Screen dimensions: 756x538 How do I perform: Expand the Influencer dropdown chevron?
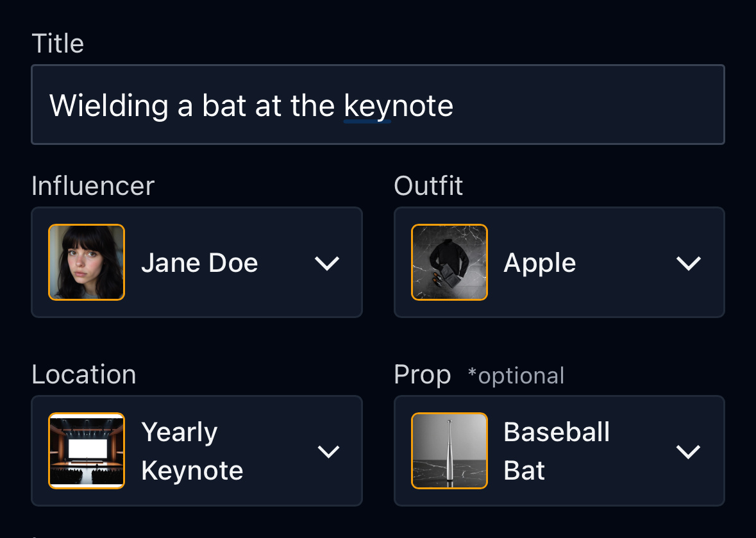[x=327, y=263]
